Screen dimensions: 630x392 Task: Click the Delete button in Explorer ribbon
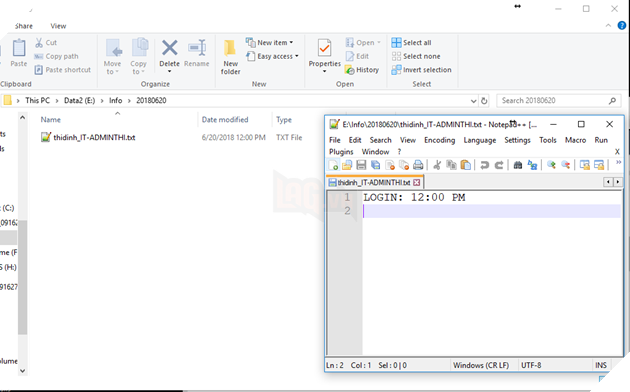(x=170, y=55)
